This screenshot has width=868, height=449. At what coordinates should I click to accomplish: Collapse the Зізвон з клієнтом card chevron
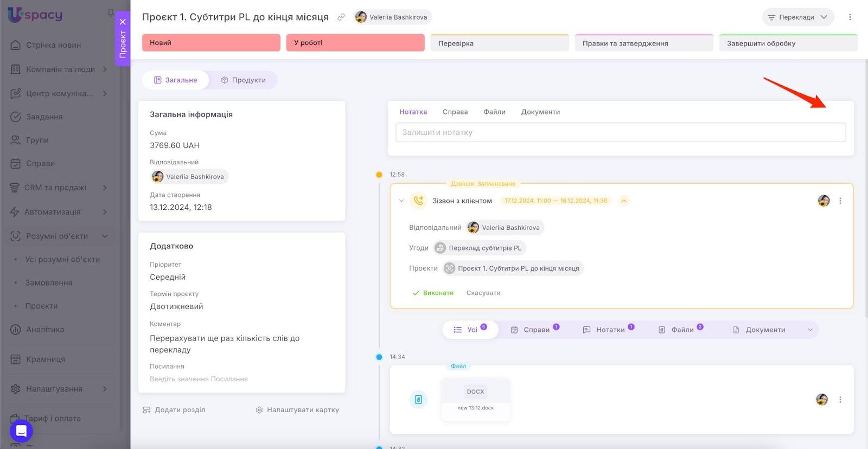click(x=401, y=201)
